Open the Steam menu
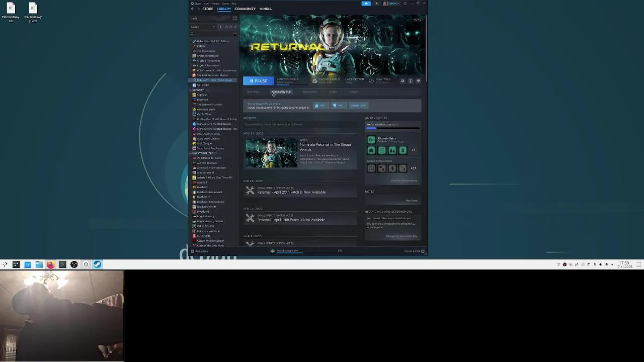This screenshot has width=644, height=362. 198,4
